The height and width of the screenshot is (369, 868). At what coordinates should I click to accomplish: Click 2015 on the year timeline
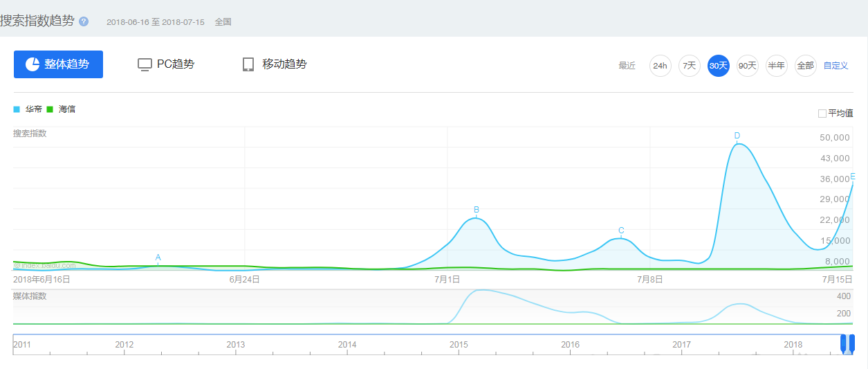coord(459,344)
